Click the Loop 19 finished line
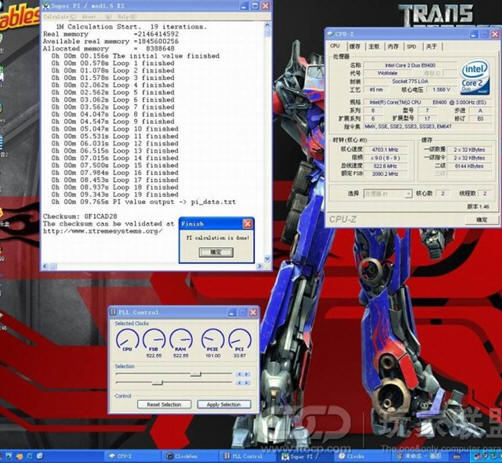This screenshot has height=463, width=502. pos(115,194)
